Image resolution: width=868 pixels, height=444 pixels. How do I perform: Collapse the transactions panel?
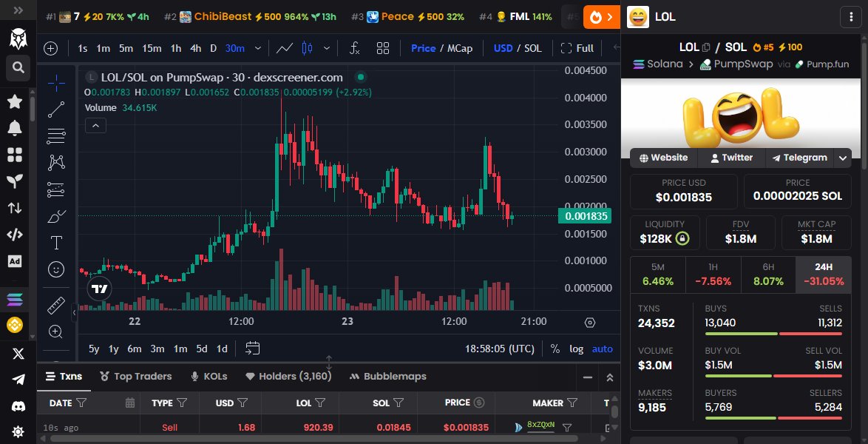[588, 377]
